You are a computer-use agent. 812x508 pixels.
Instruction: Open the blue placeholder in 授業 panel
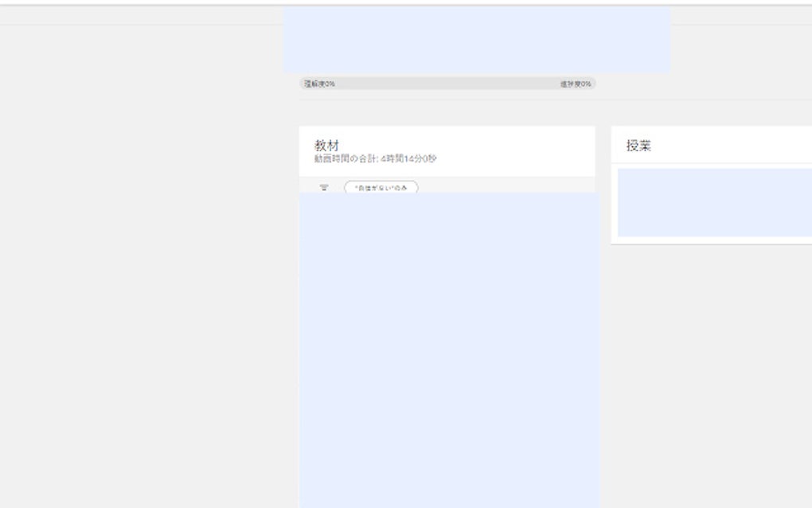(715, 202)
